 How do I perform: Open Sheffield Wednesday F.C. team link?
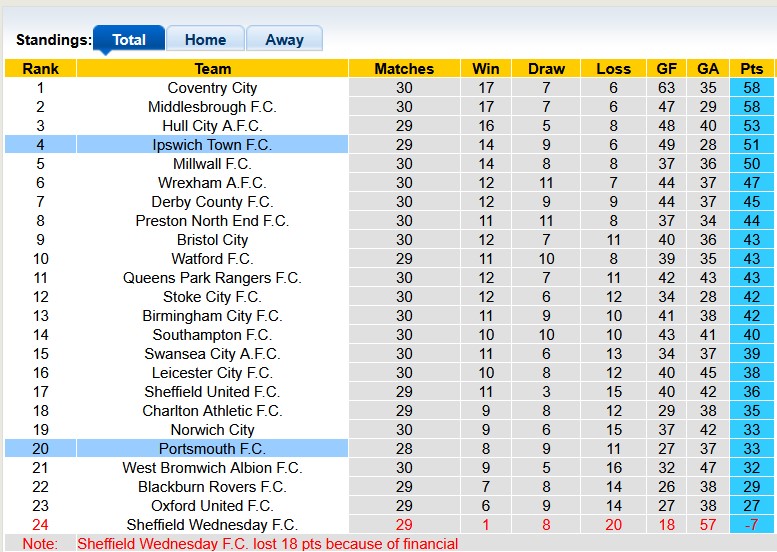212,525
